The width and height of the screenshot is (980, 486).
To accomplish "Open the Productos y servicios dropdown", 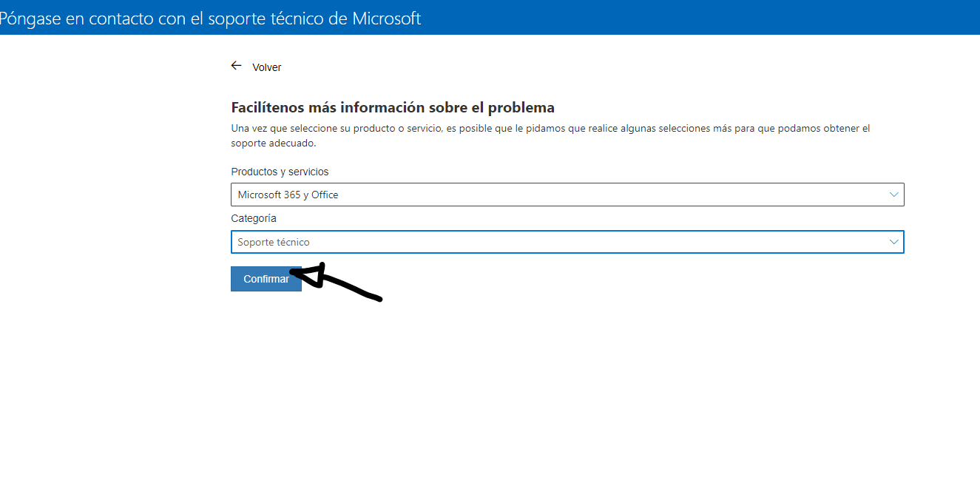I will [x=567, y=195].
